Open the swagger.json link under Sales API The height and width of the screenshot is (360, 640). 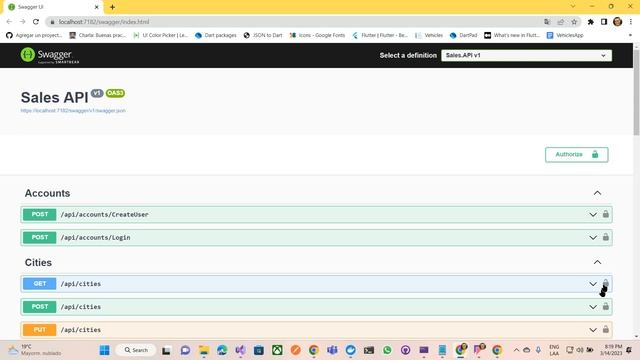click(73, 111)
